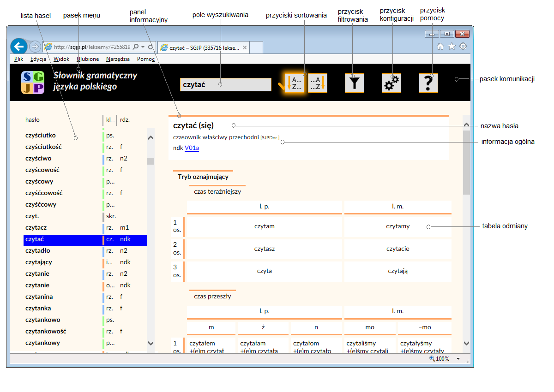This screenshot has height=392, width=554.
Task: Click the A-Z ascending sort button
Action: (294, 83)
